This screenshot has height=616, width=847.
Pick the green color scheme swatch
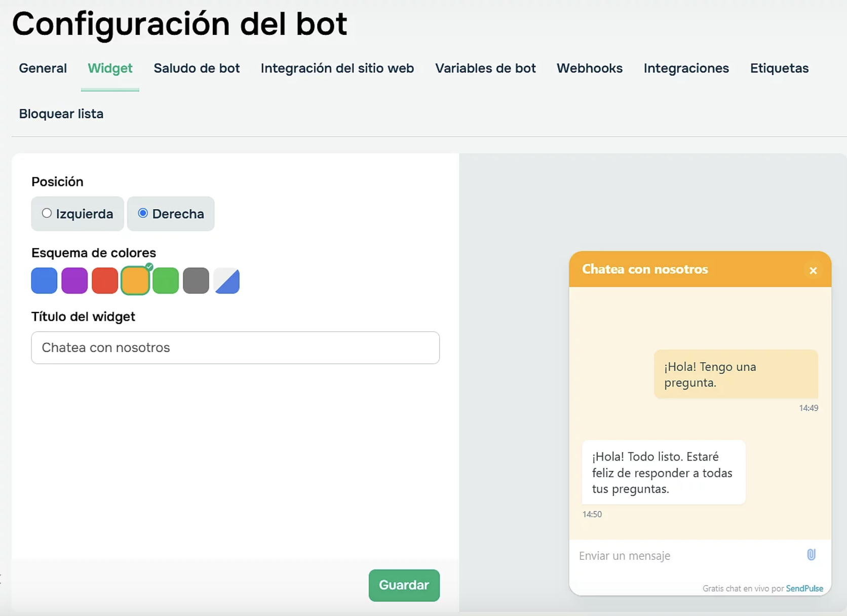click(x=166, y=281)
